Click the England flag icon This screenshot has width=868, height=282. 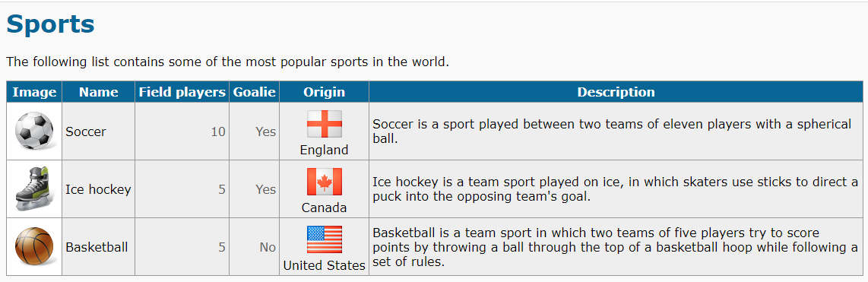(x=325, y=124)
